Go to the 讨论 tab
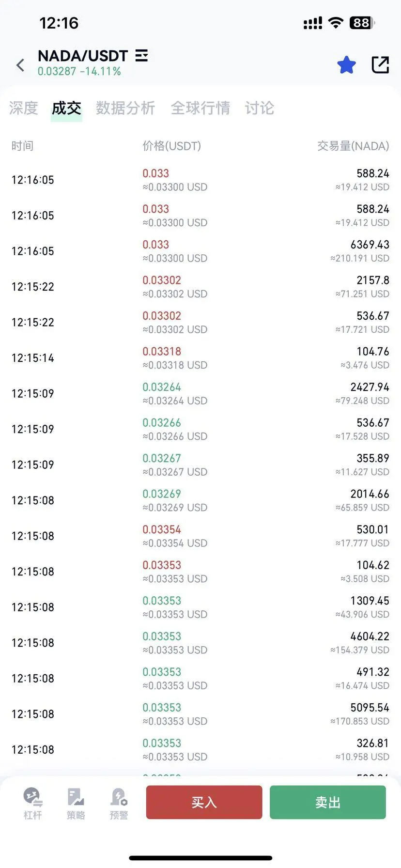 (x=259, y=108)
